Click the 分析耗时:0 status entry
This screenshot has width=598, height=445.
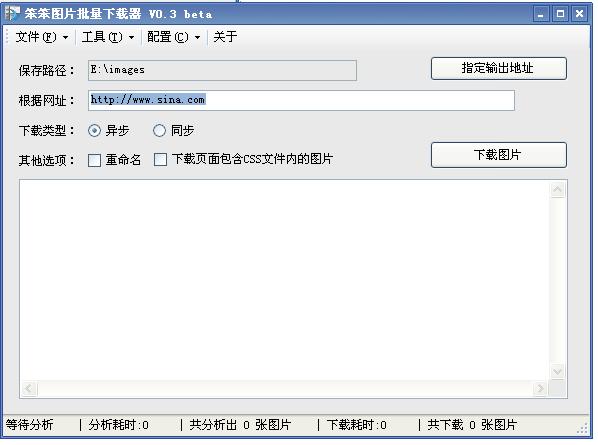(119, 425)
